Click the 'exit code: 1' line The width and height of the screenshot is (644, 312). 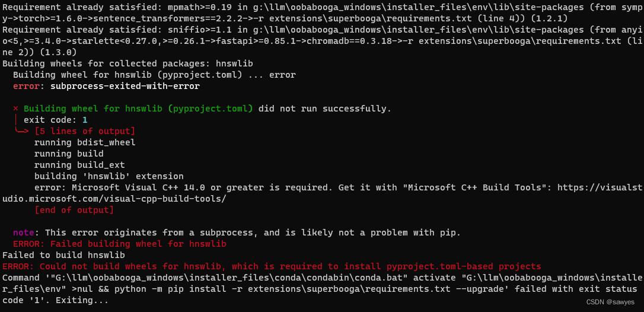tap(56, 120)
